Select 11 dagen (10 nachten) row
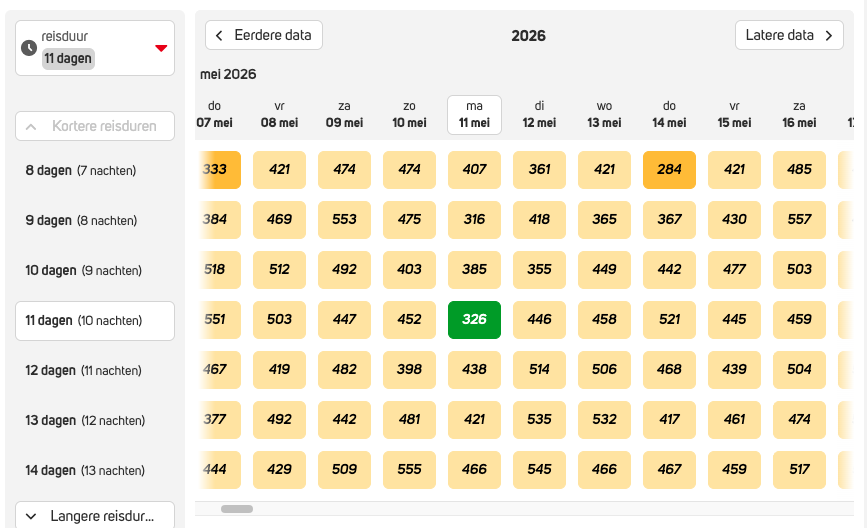Image resolution: width=867 pixels, height=528 pixels. (x=95, y=321)
